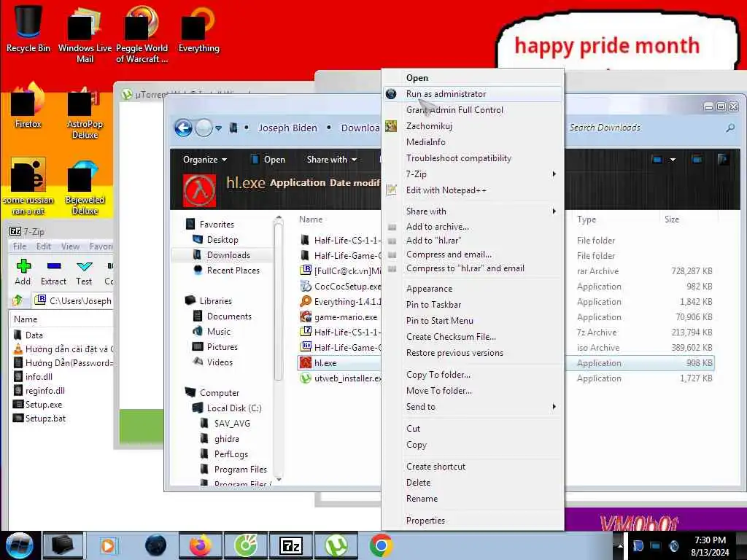747x560 pixels.
Task: Open the Bejeweled Deluxe desktop shortcut
Action: tap(85, 187)
